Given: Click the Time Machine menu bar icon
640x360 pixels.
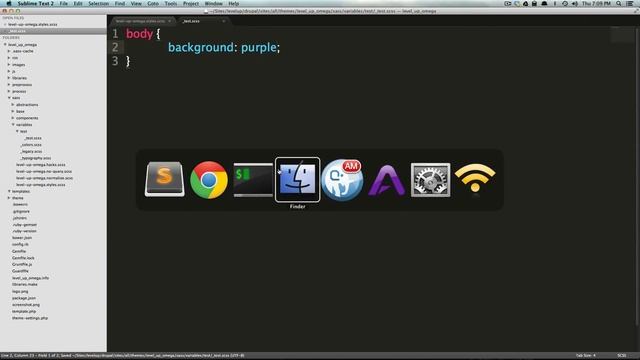Looking at the screenshot, I should tap(565, 3).
